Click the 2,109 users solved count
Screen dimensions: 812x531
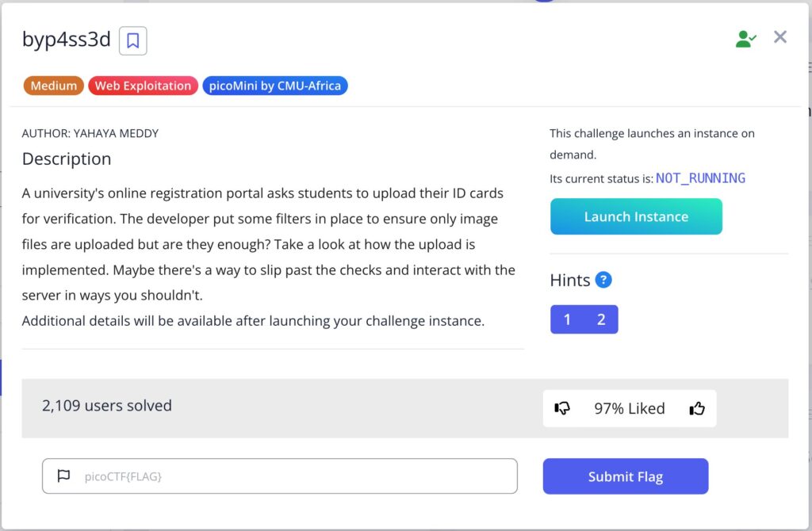[x=107, y=406]
